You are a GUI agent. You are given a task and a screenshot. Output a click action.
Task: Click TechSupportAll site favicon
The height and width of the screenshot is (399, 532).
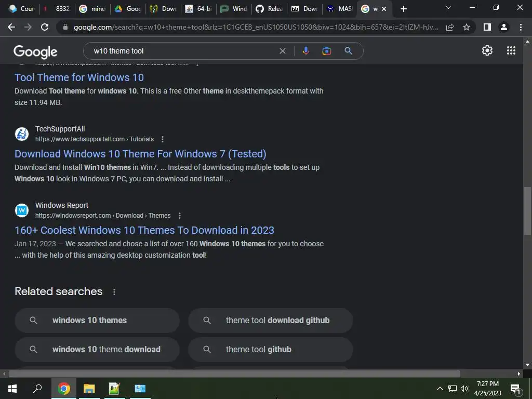(x=22, y=134)
